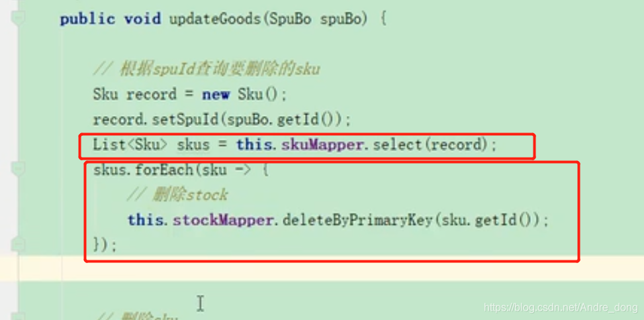Click the new keyword before Sku()
The height and width of the screenshot is (320, 644).
[x=216, y=94]
